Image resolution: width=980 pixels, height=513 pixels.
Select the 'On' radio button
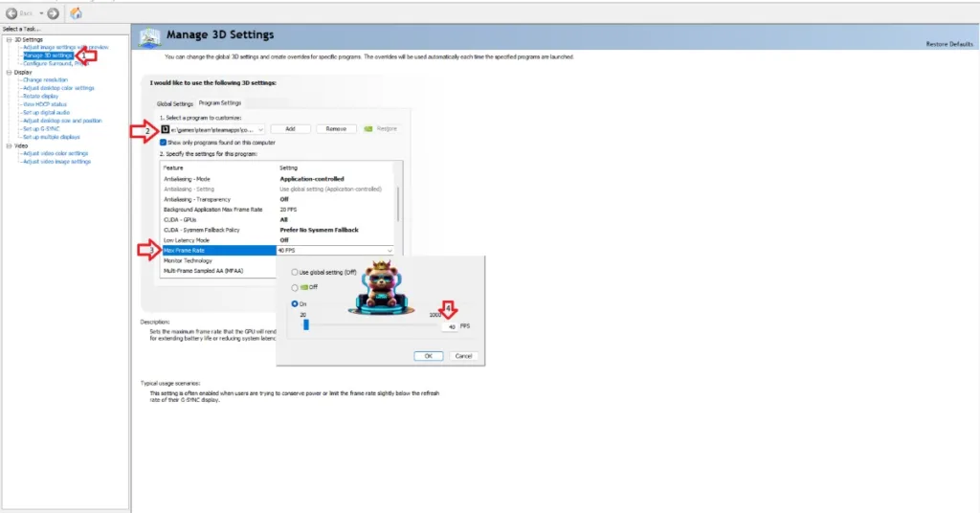[x=295, y=303]
